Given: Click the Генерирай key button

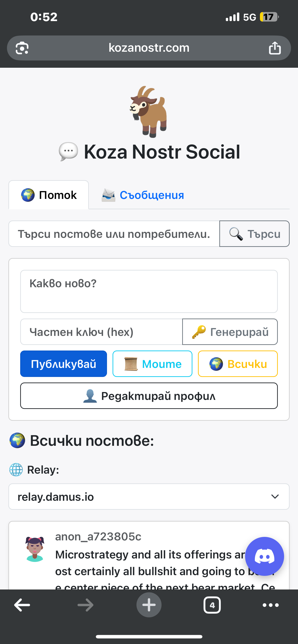Looking at the screenshot, I should tap(230, 332).
